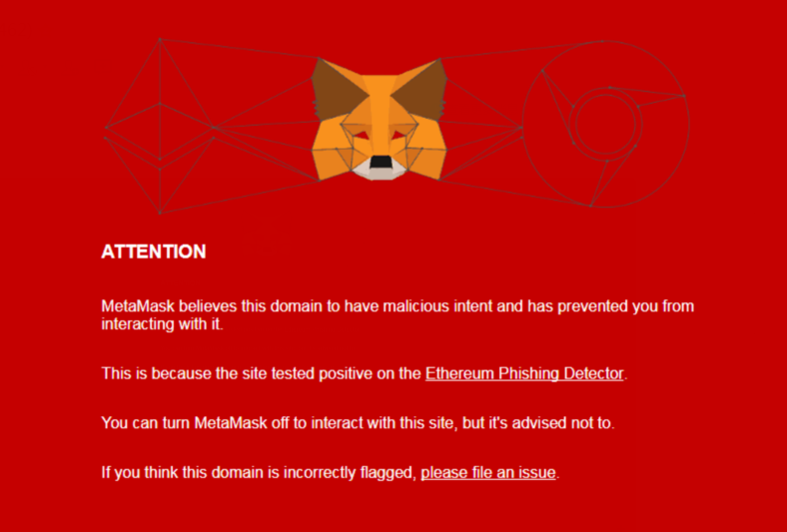Click the bottom tip of Ethereum diamond
Screen dimensions: 787x532
pos(160,213)
